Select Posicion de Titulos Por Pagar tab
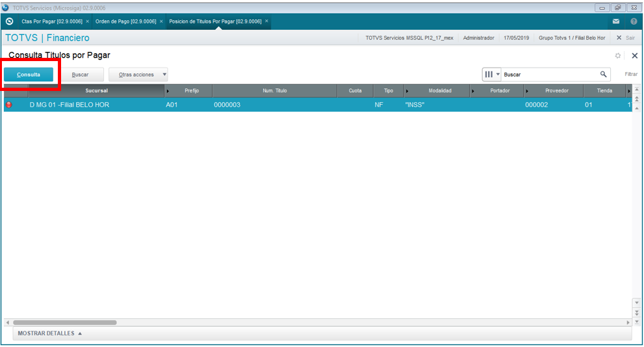The width and height of the screenshot is (644, 347). coord(215,21)
